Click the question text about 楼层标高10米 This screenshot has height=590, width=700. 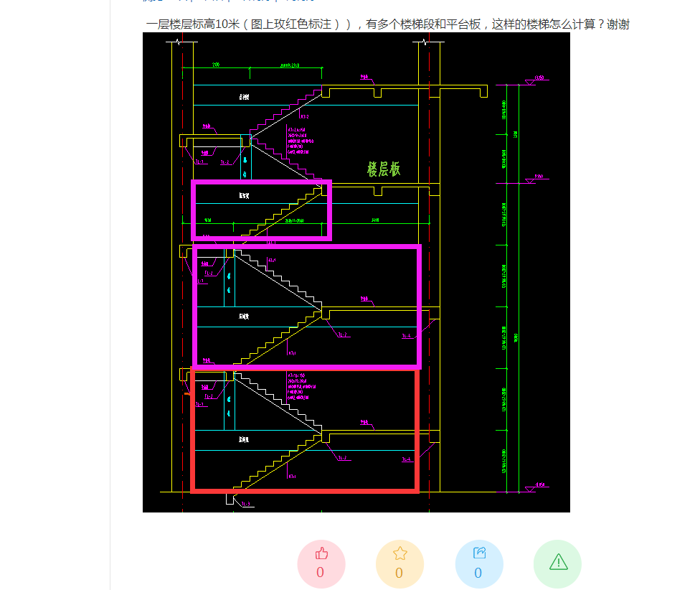(x=387, y=24)
